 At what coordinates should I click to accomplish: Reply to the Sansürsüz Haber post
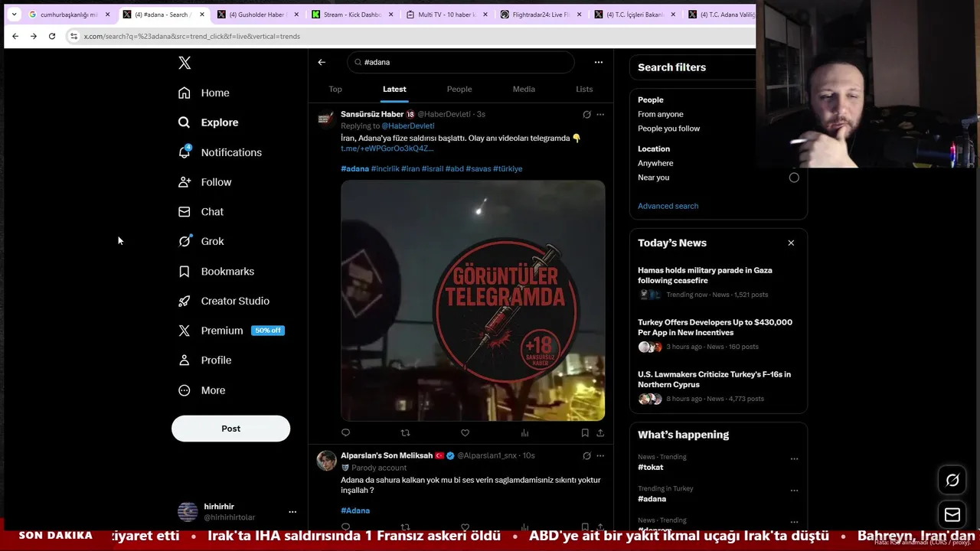346,433
